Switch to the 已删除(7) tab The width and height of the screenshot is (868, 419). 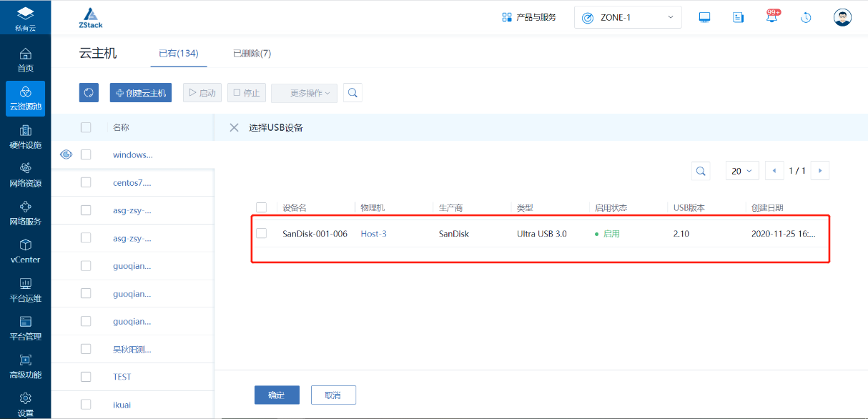(x=252, y=54)
